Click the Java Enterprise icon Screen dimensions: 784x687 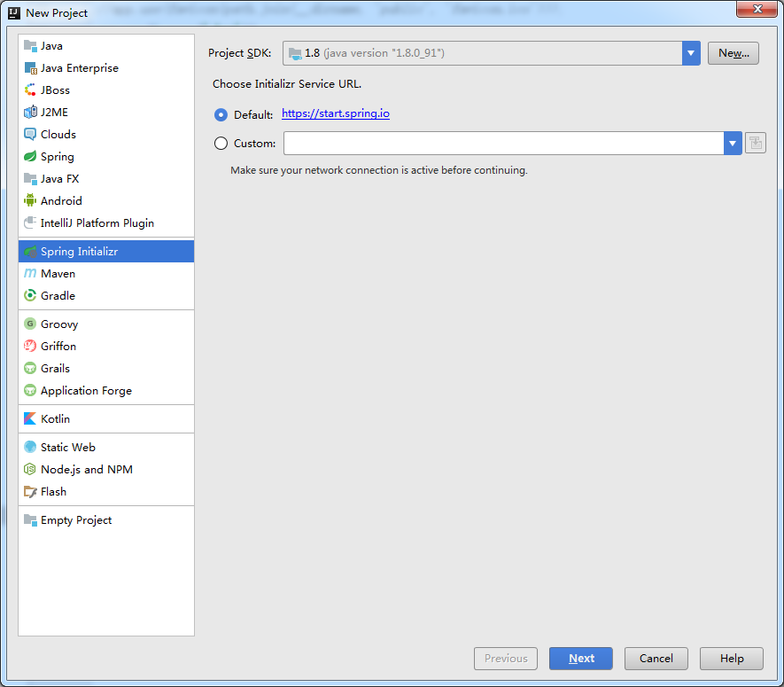(x=30, y=68)
